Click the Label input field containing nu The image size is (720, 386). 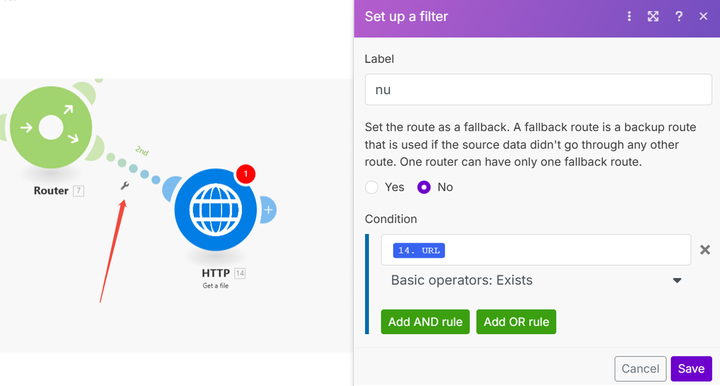click(538, 90)
